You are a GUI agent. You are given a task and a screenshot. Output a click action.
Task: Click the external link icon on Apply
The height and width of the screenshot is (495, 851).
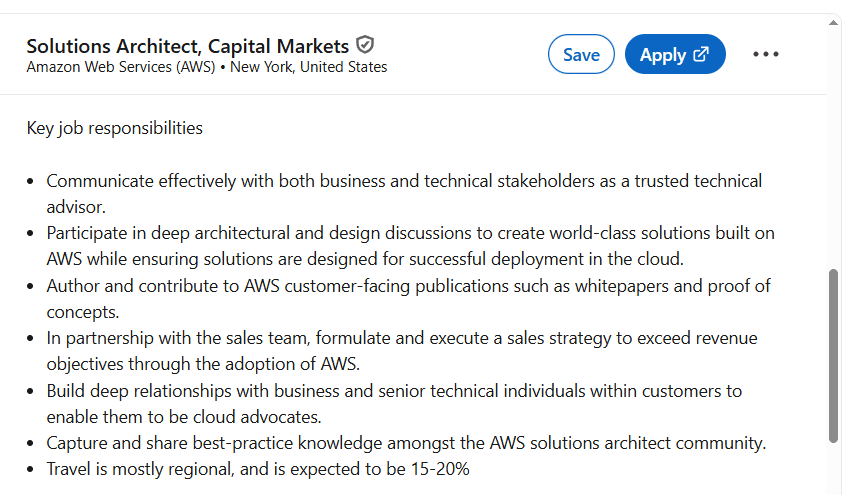tap(701, 55)
